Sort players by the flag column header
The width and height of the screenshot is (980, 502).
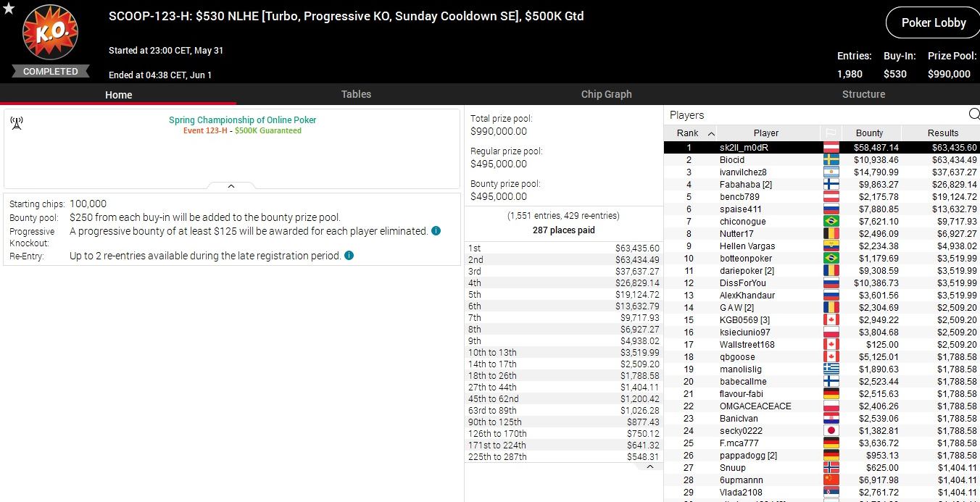831,133
